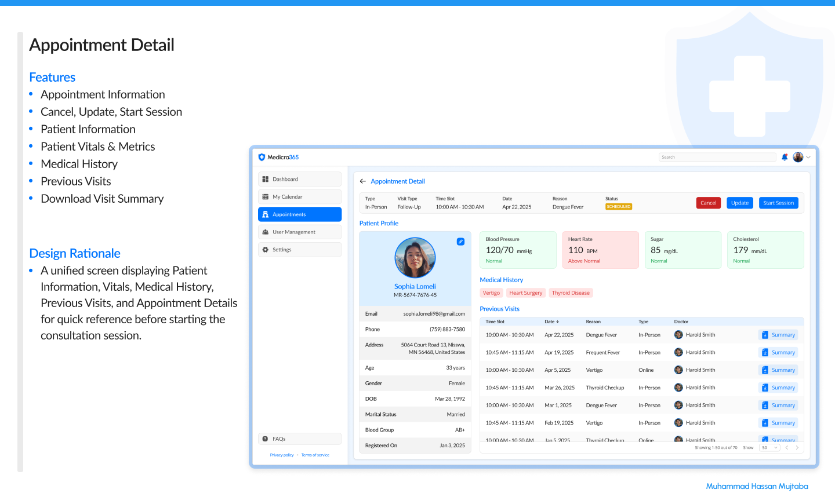The image size is (835, 504).
Task: Click the download icon on the first Summary button
Action: [765, 334]
